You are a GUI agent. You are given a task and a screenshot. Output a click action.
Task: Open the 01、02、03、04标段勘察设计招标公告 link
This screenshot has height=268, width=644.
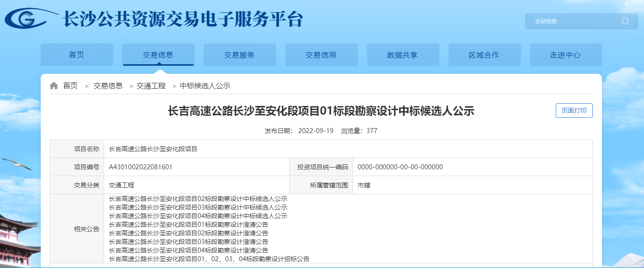[209, 259]
